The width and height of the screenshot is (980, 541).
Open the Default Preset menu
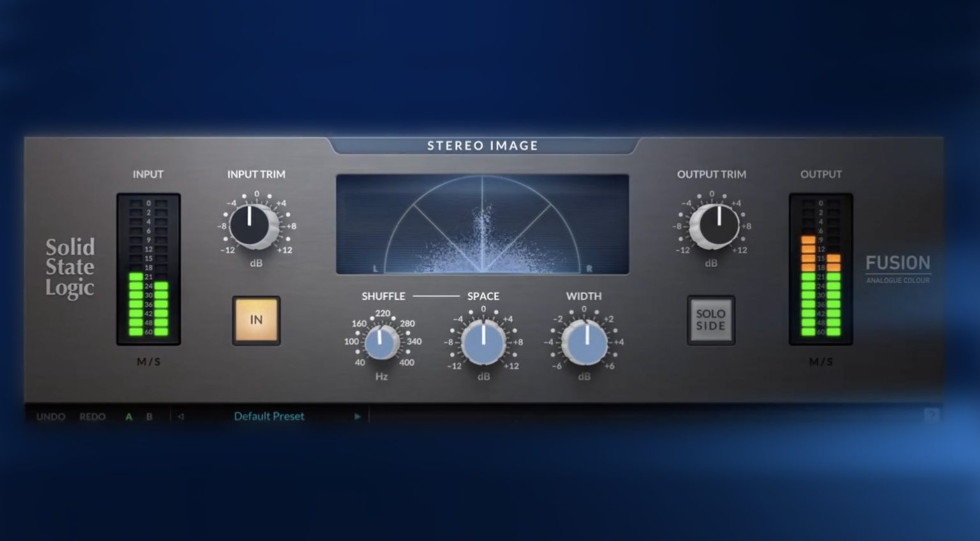click(269, 416)
